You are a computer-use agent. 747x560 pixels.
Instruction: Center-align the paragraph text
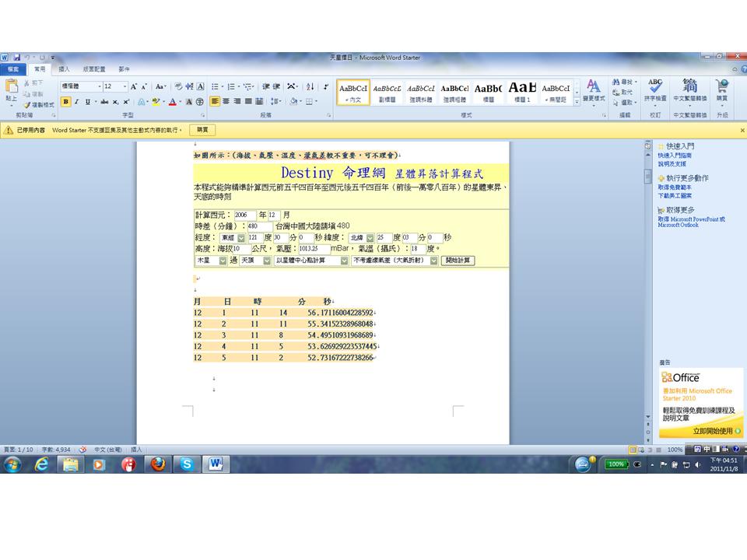click(x=226, y=101)
